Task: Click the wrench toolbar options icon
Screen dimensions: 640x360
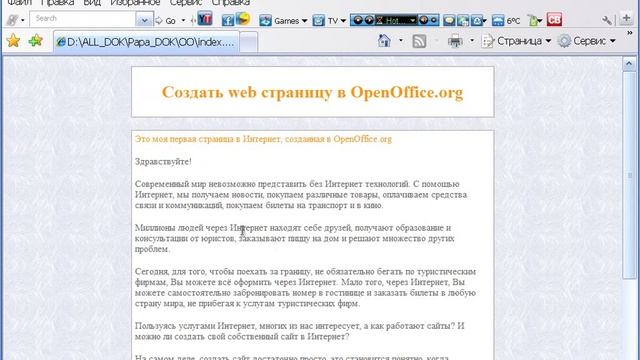Action: point(607,20)
